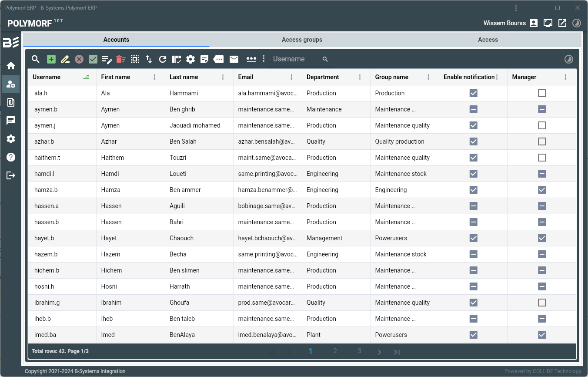This screenshot has height=377, width=588.
Task: Click the red delete rows trash icon
Action: pyautogui.click(x=121, y=59)
